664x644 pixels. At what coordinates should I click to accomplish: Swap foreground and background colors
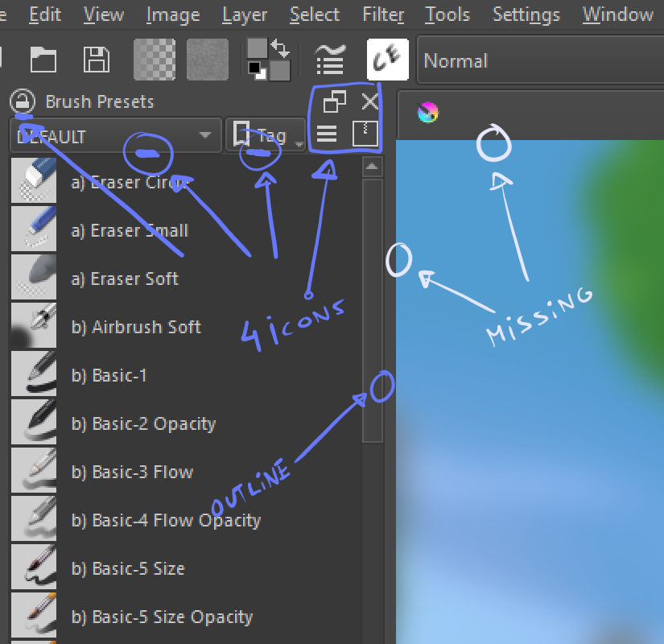pos(280,47)
